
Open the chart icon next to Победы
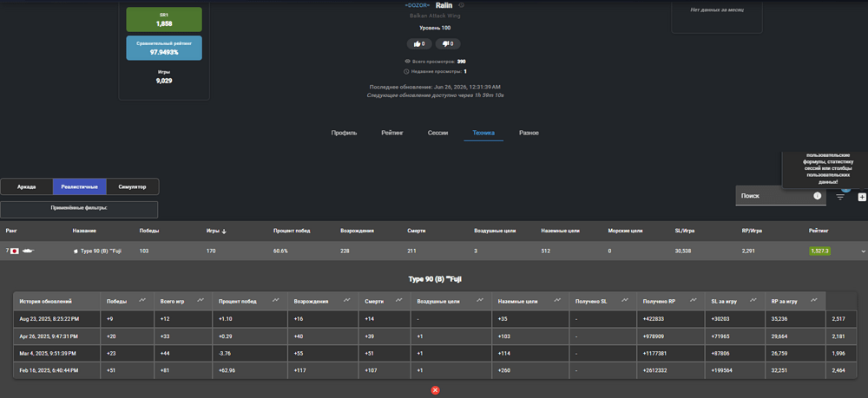coord(142,300)
